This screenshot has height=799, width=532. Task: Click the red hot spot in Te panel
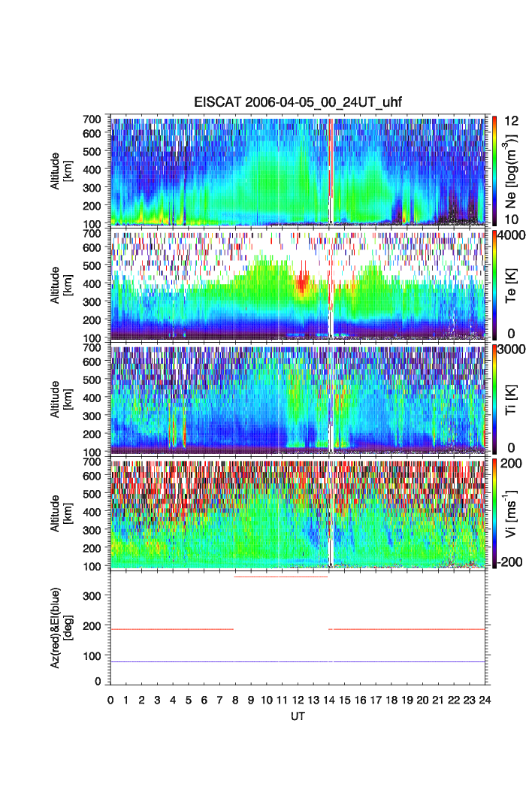coord(301,284)
